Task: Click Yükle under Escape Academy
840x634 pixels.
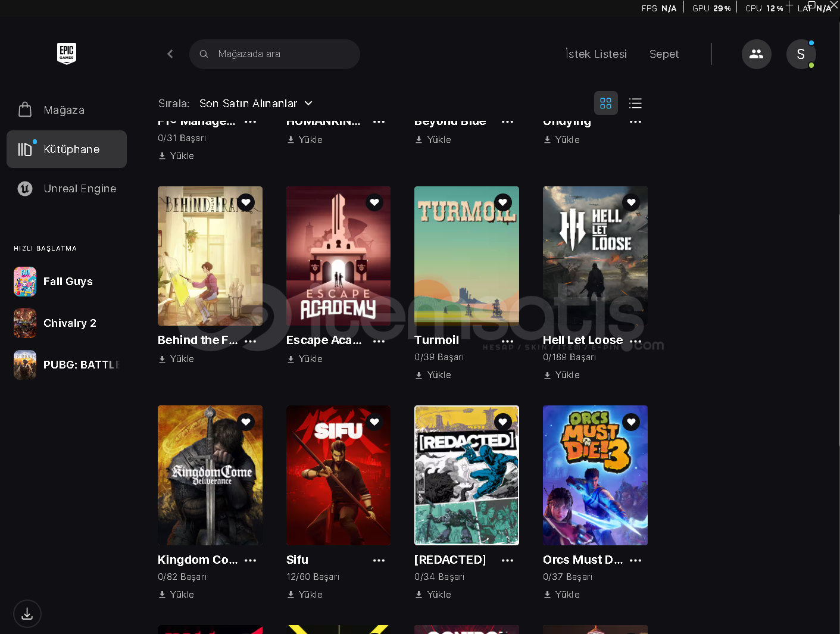Action: [x=305, y=359]
